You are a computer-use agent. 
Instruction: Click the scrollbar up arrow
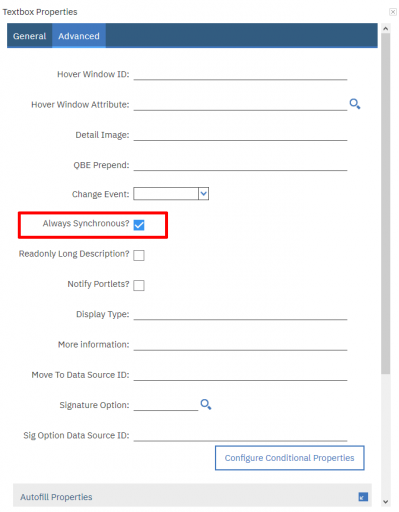386,29
